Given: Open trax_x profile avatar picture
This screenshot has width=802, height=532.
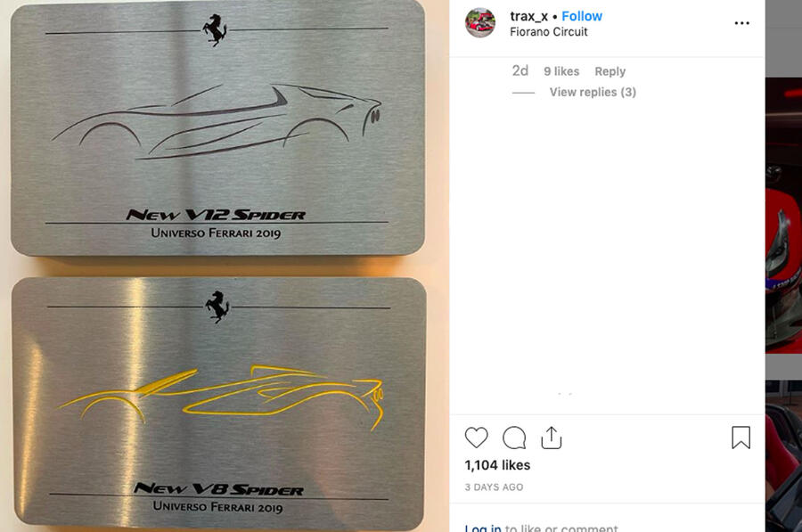Looking at the screenshot, I should pos(479,23).
